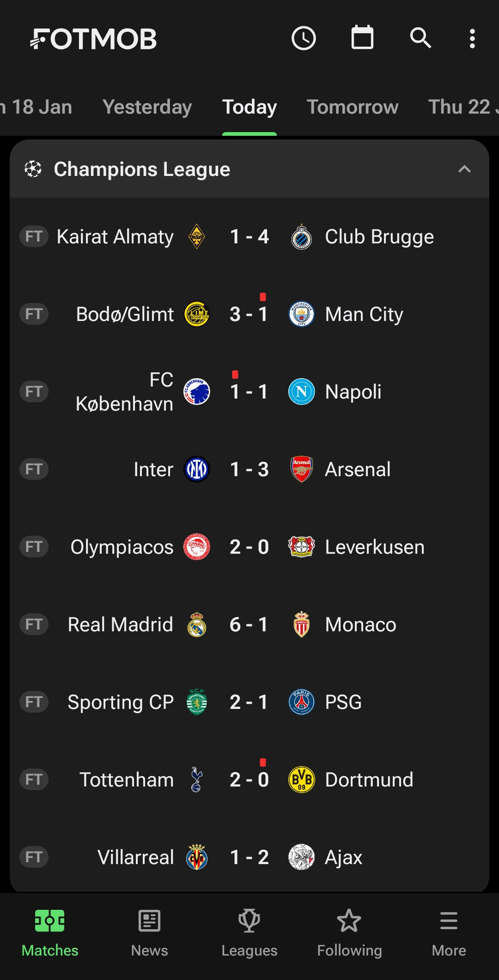499x980 pixels.
Task: Tap the Real Madrid club crest
Action: 197,624
